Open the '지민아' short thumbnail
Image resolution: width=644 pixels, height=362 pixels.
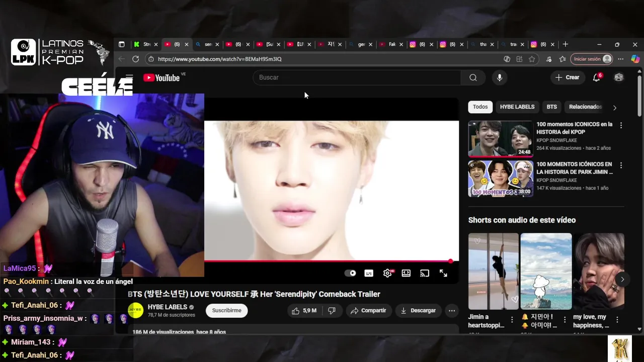(x=546, y=271)
